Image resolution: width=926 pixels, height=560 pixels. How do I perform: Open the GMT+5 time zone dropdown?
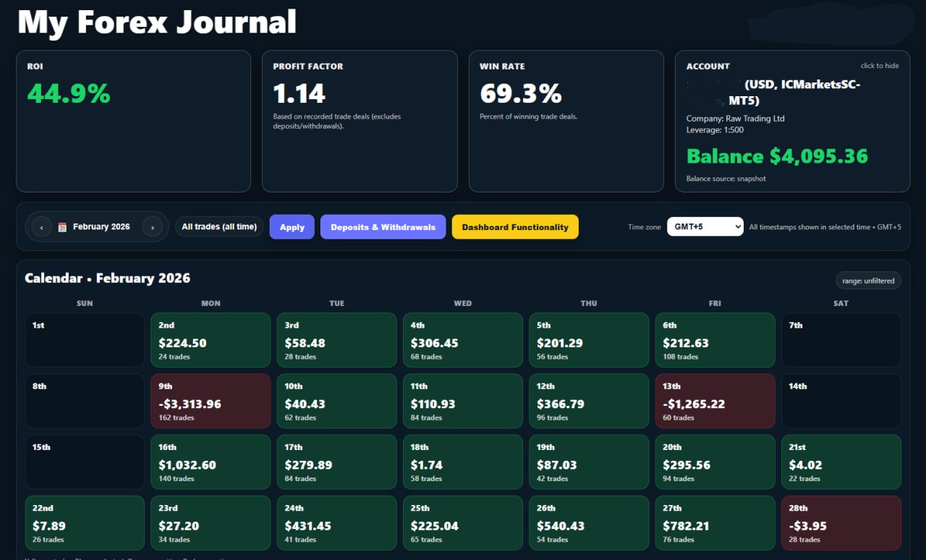pyautogui.click(x=705, y=226)
